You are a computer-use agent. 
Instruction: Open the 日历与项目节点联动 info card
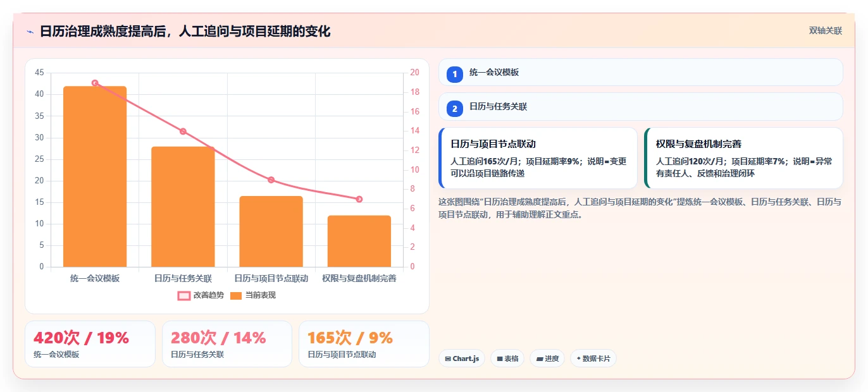click(538, 158)
